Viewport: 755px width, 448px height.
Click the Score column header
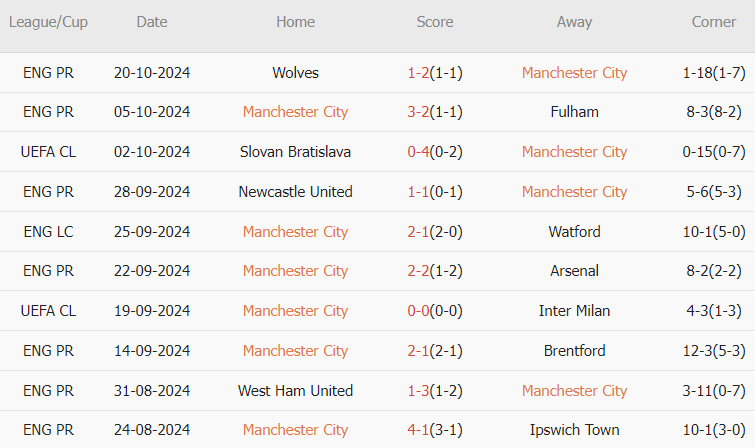tap(435, 22)
